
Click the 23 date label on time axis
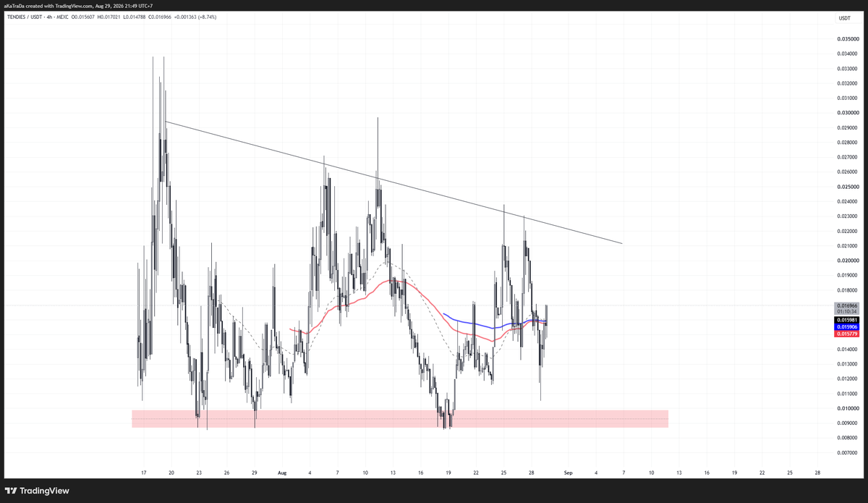pyautogui.click(x=199, y=472)
